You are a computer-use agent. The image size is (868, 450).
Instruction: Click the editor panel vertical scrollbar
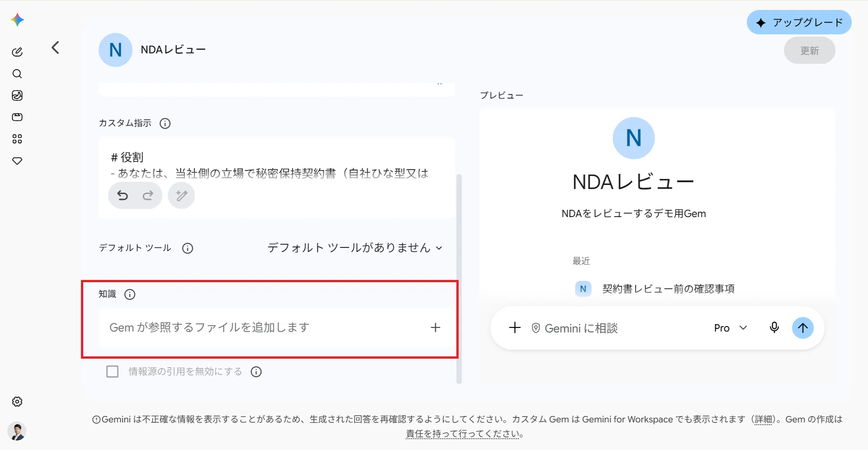pyautogui.click(x=459, y=278)
